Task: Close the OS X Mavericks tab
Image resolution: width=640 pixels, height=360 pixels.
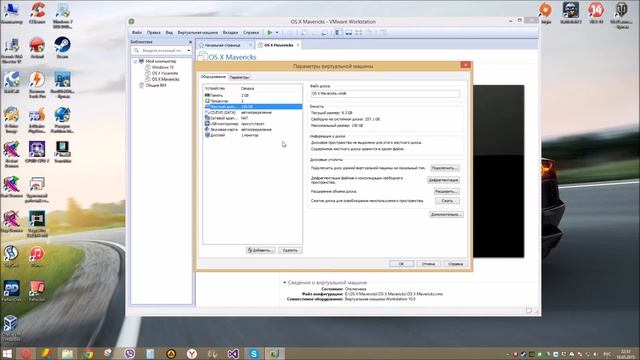Action: pyautogui.click(x=298, y=45)
